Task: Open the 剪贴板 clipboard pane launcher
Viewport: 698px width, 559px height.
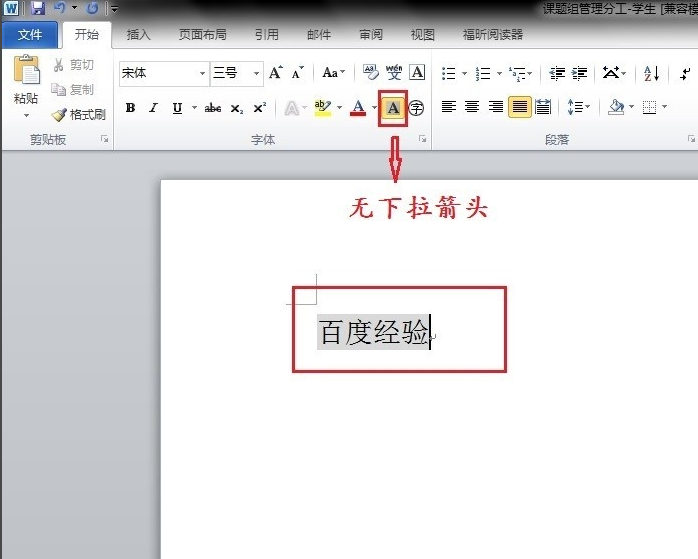Action: coord(105,139)
